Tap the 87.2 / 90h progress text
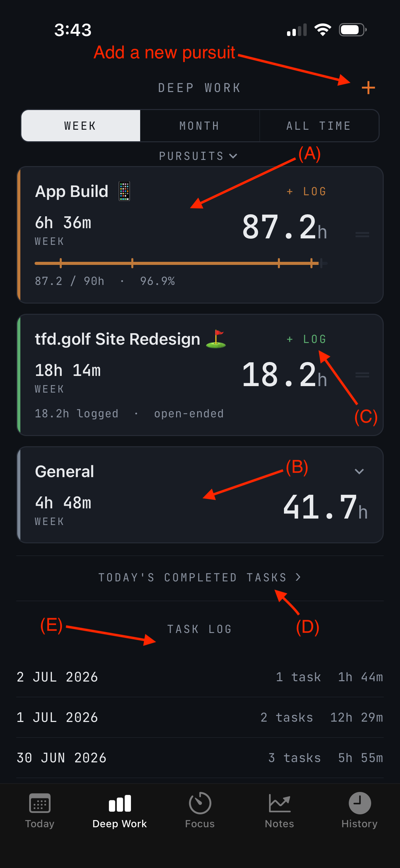This screenshot has height=868, width=400. tap(105, 281)
